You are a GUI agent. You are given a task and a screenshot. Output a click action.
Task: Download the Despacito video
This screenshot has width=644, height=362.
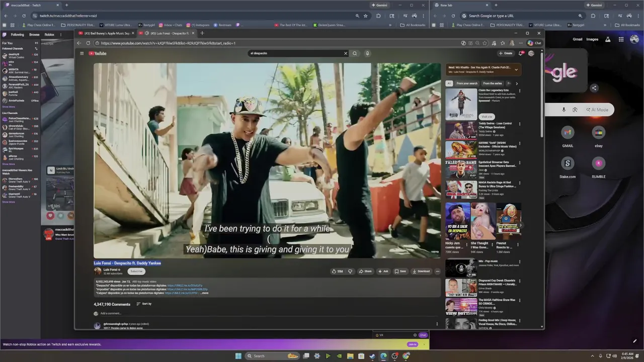pyautogui.click(x=421, y=271)
